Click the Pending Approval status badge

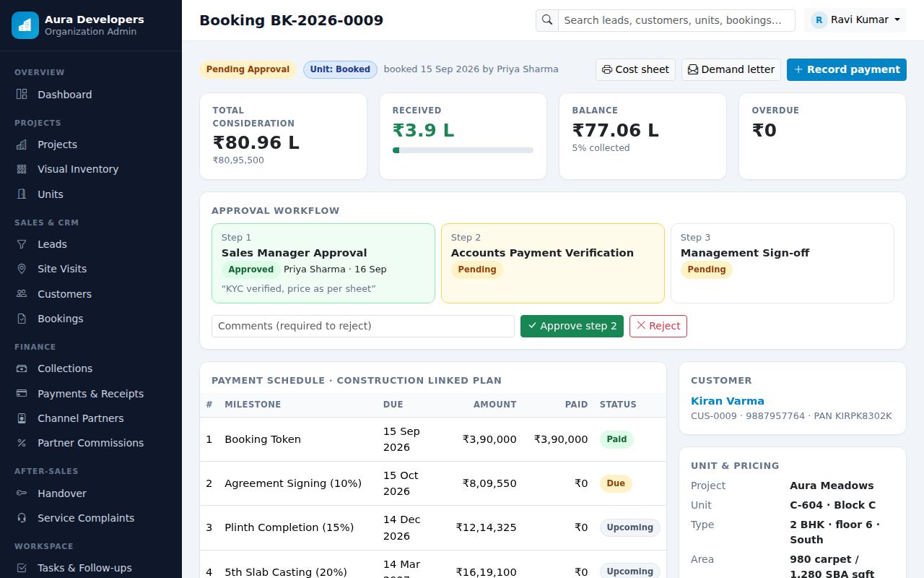click(248, 69)
